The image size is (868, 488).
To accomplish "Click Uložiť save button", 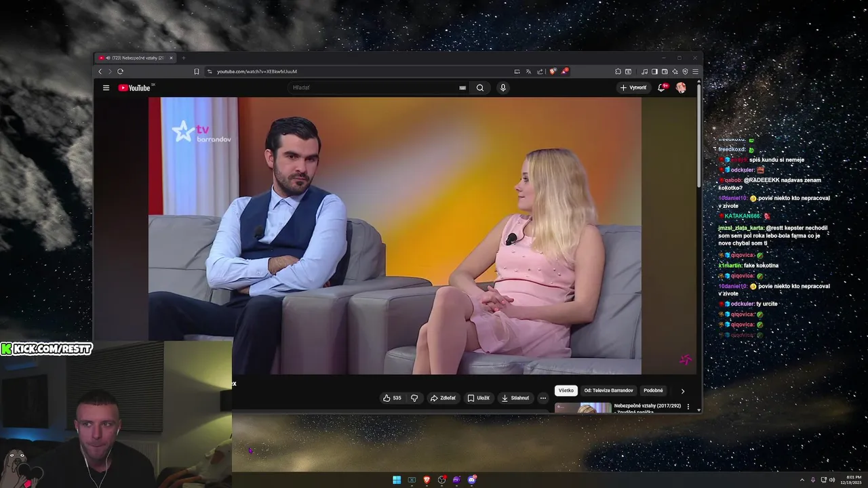I will point(478,398).
